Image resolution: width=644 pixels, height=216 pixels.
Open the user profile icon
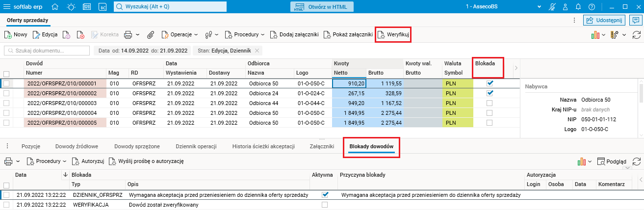[566, 7]
